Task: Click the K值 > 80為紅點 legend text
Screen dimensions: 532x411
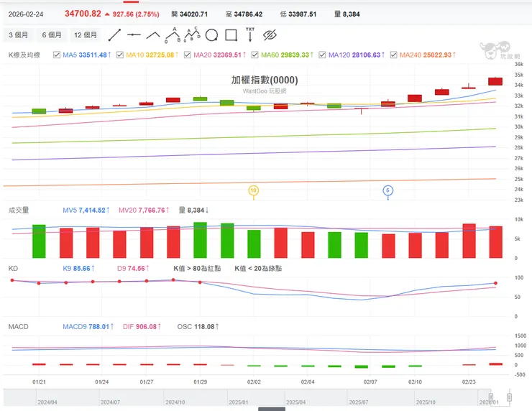Action: pyautogui.click(x=197, y=269)
